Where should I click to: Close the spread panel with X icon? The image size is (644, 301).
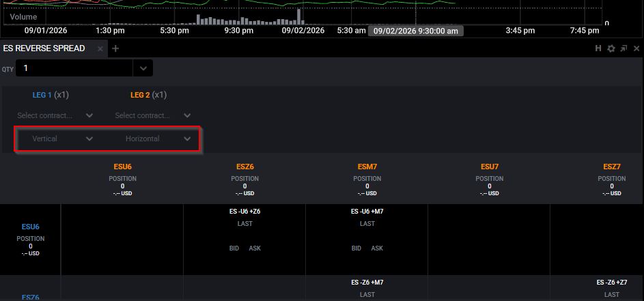tap(636, 48)
